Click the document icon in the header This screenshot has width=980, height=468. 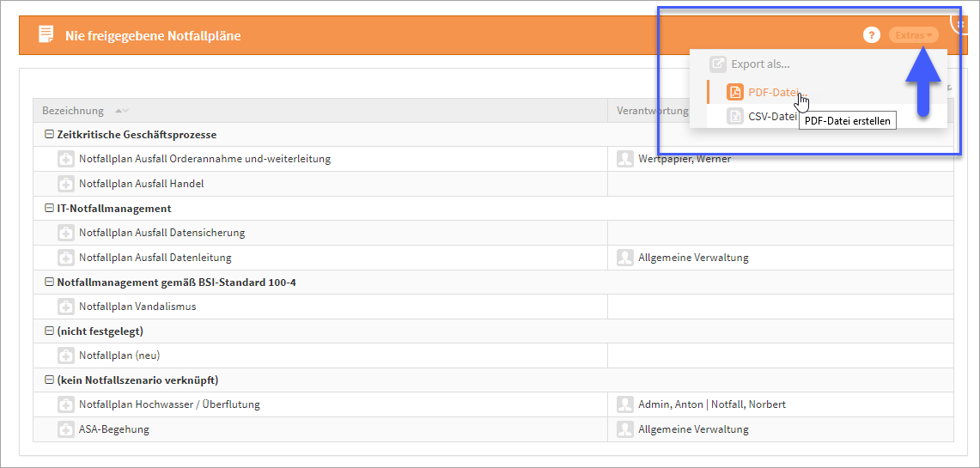point(46,34)
